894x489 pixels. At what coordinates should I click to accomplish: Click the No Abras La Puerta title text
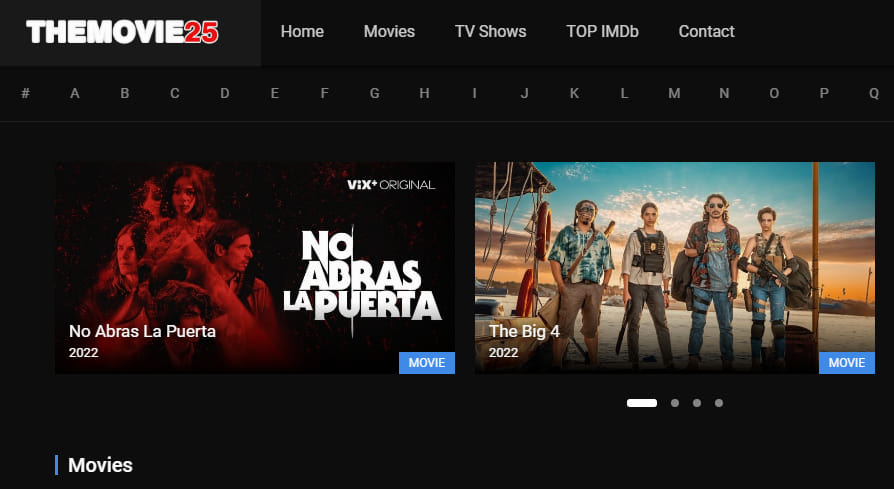point(143,331)
